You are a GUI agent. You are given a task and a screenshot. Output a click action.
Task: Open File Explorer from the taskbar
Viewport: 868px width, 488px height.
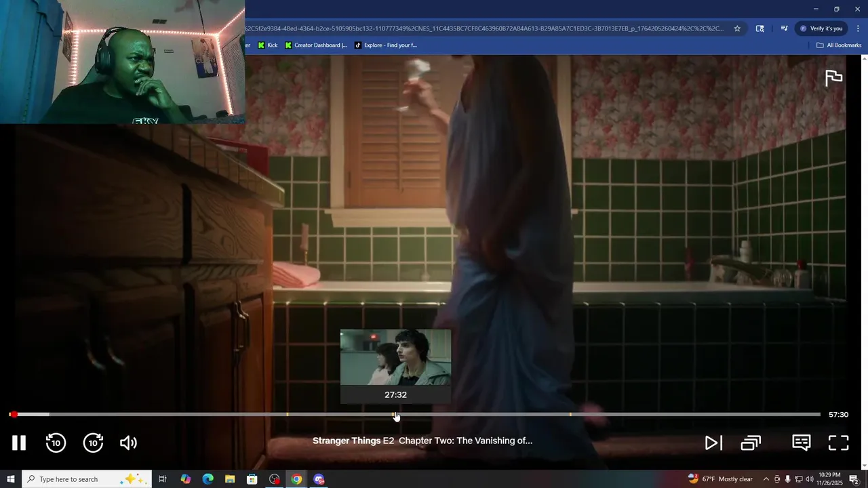[x=230, y=479]
